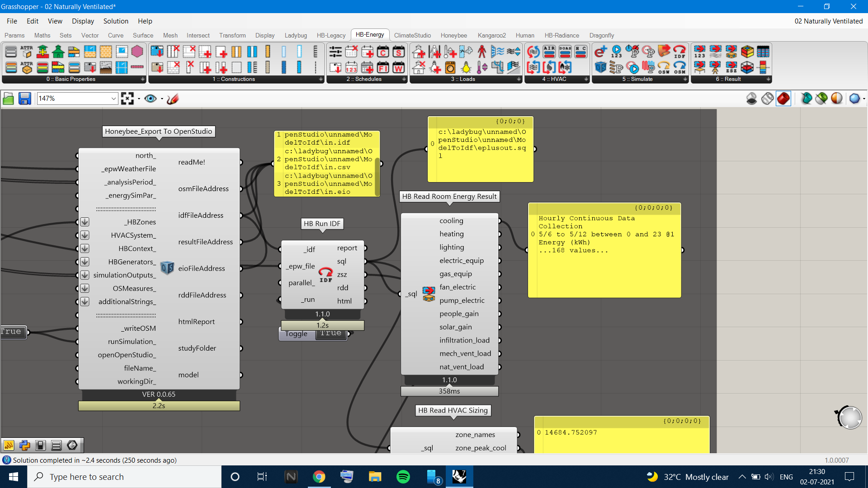Click the W schedule icon
Screen dimensions: 868x488
pyautogui.click(x=399, y=68)
